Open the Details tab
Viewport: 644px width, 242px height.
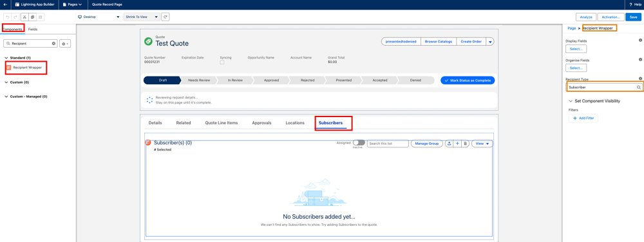coord(155,123)
